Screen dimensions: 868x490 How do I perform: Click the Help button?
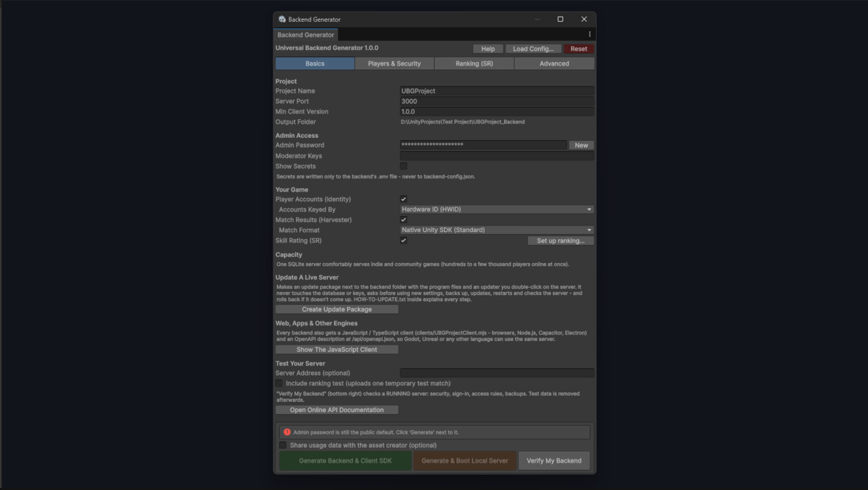click(x=488, y=49)
